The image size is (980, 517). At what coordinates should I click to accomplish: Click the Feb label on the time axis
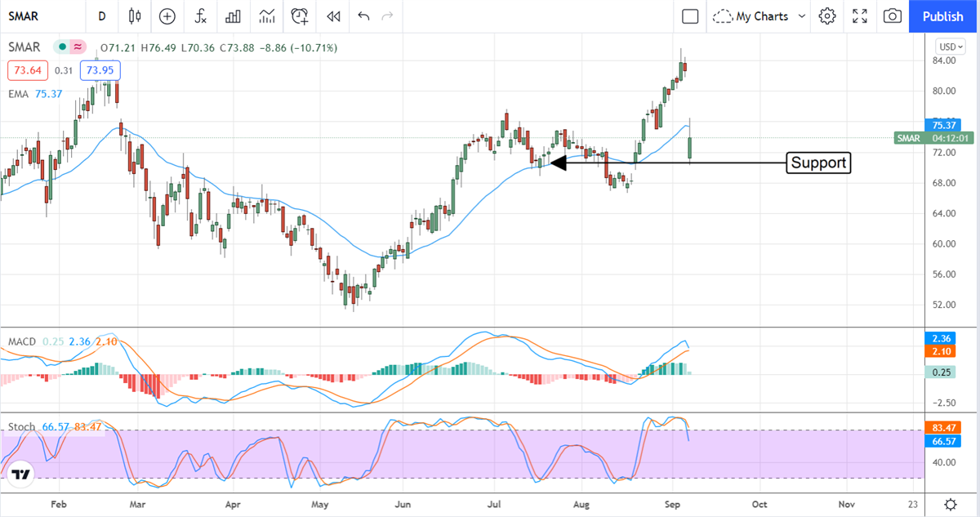(x=57, y=505)
